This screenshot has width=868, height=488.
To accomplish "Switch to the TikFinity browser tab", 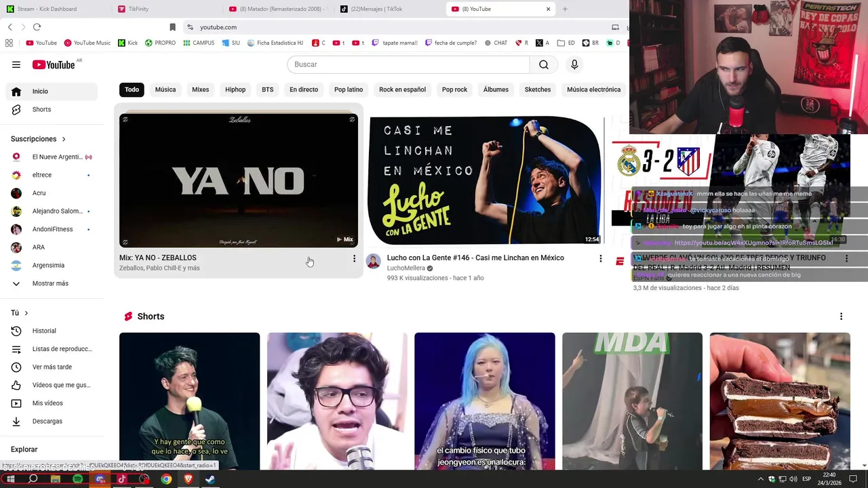I will [x=166, y=9].
